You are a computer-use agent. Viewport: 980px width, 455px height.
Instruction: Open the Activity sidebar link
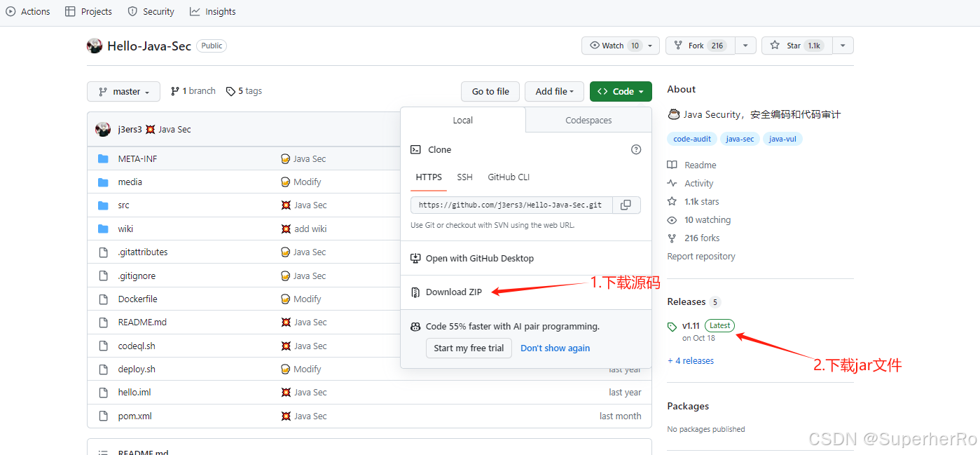coord(691,184)
